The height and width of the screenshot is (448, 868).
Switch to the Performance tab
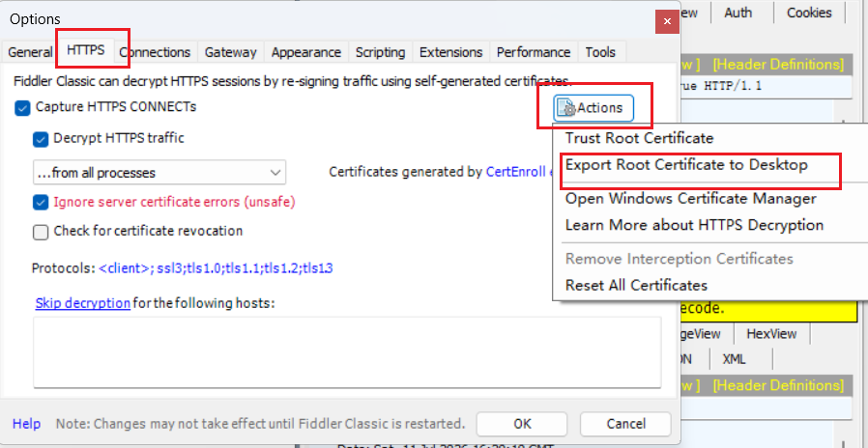click(534, 52)
